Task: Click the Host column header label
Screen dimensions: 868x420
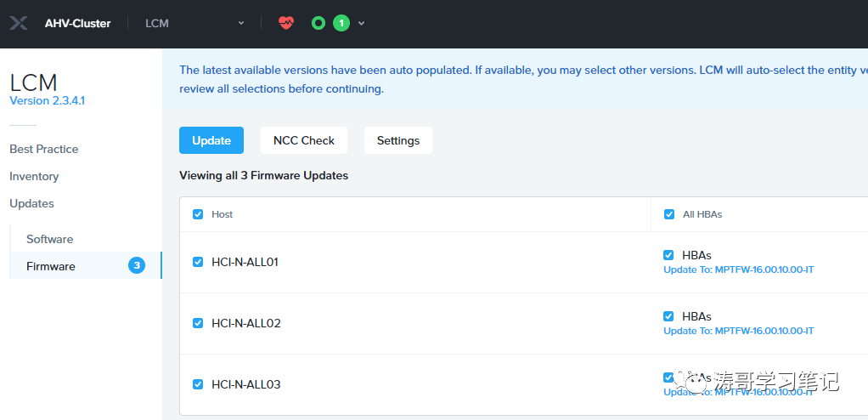Action: coord(222,214)
